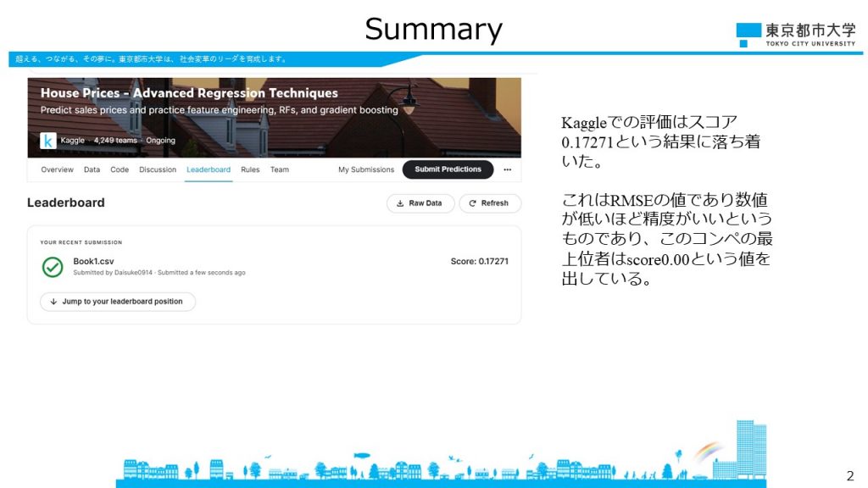Open the Rules tab
Image resolution: width=868 pixels, height=488 pixels.
(250, 169)
